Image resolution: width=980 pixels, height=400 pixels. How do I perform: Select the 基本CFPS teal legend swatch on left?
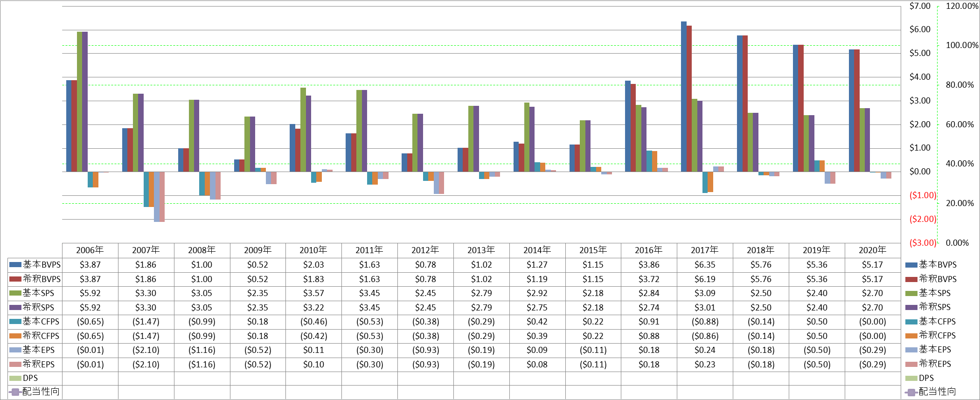tap(15, 322)
